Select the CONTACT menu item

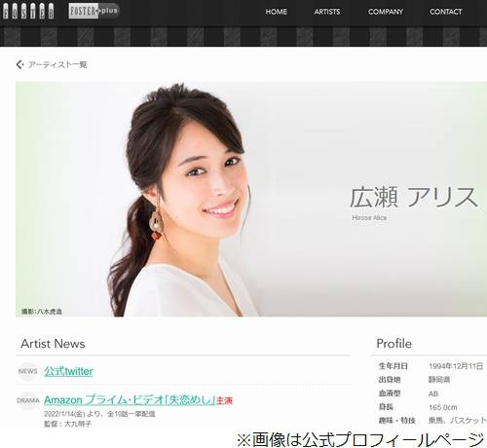(x=446, y=12)
